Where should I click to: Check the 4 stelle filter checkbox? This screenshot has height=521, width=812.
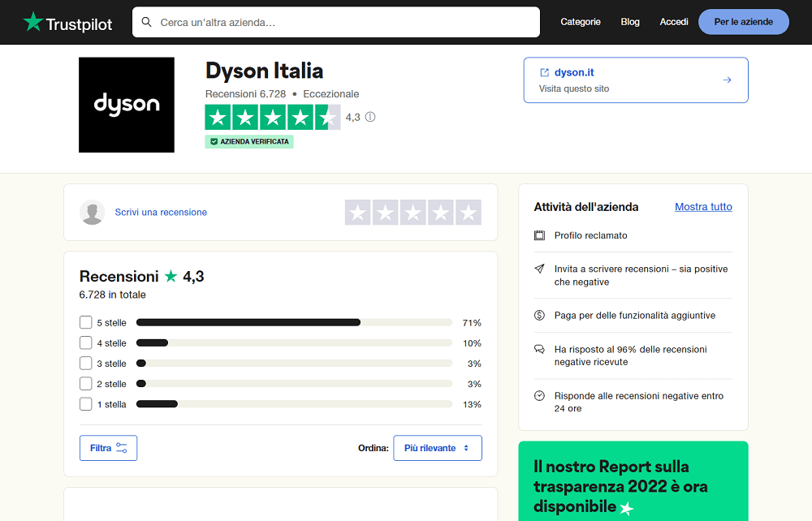pos(86,342)
